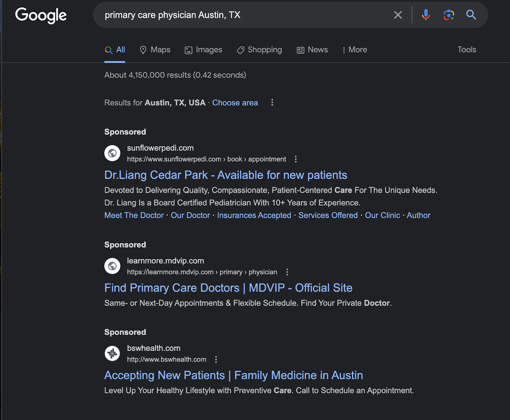Image resolution: width=510 pixels, height=420 pixels.
Task: Click the voice search microphone icon
Action: (x=426, y=15)
